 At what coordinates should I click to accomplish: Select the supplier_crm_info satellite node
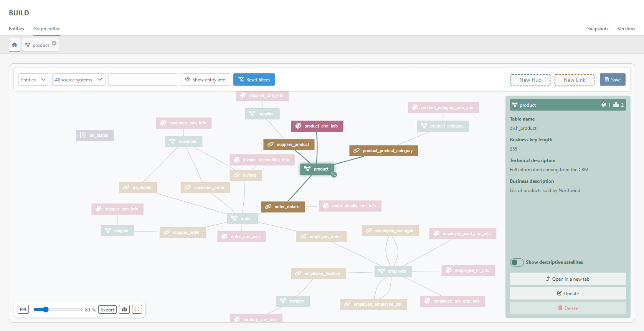[262, 96]
